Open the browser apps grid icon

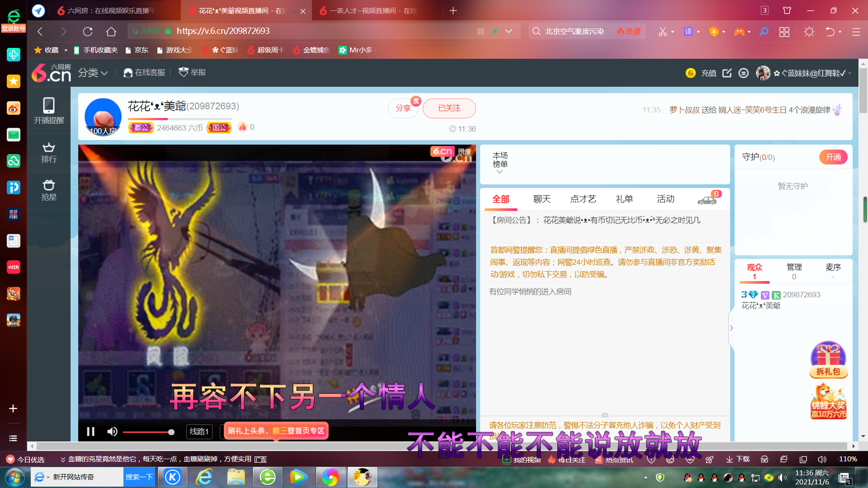pos(784,32)
